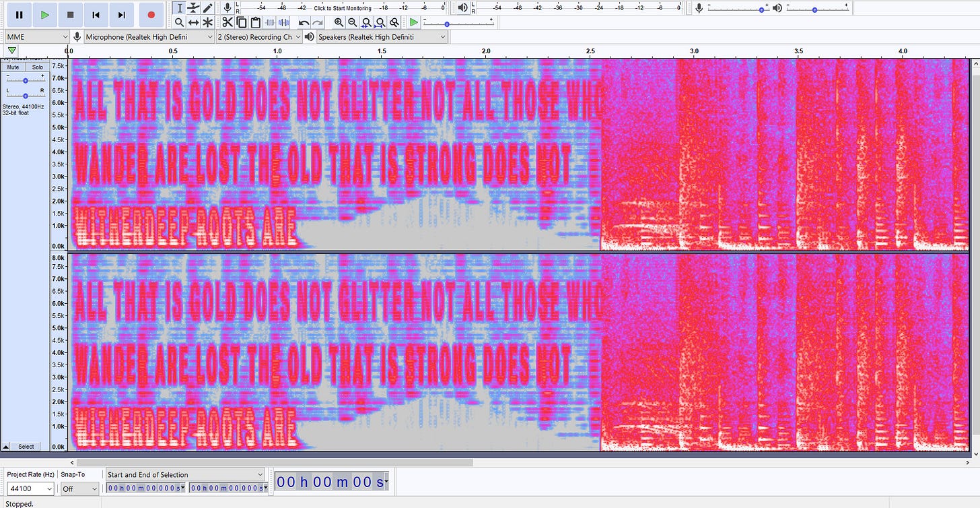The height and width of the screenshot is (508, 980).
Task: Click the 'Stereo, 44100Hz' track info text
Action: 24,106
